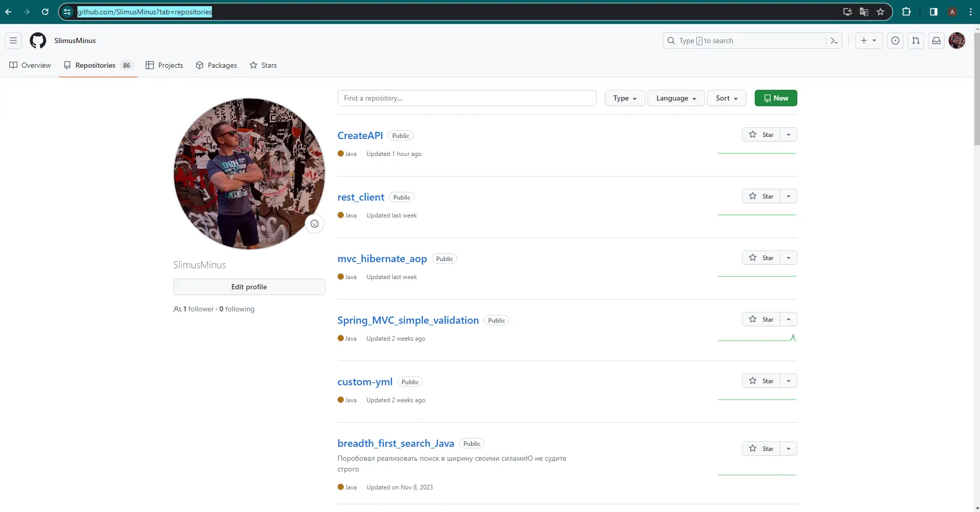Viewport: 980px width, 512px height.
Task: Star the CreateAPI repository
Action: (x=761, y=134)
